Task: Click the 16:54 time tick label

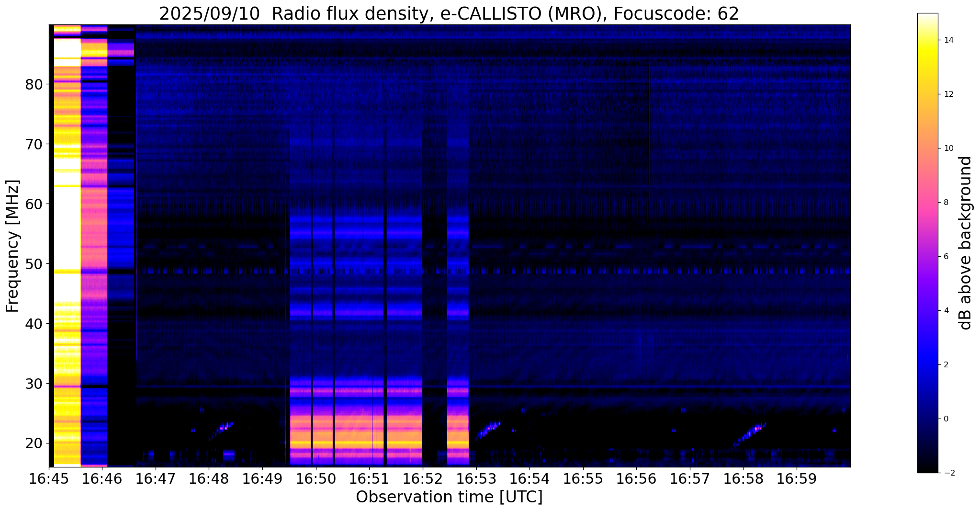Action: [x=529, y=478]
